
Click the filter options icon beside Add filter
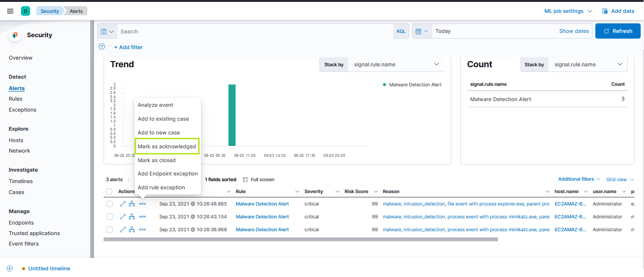point(102,47)
